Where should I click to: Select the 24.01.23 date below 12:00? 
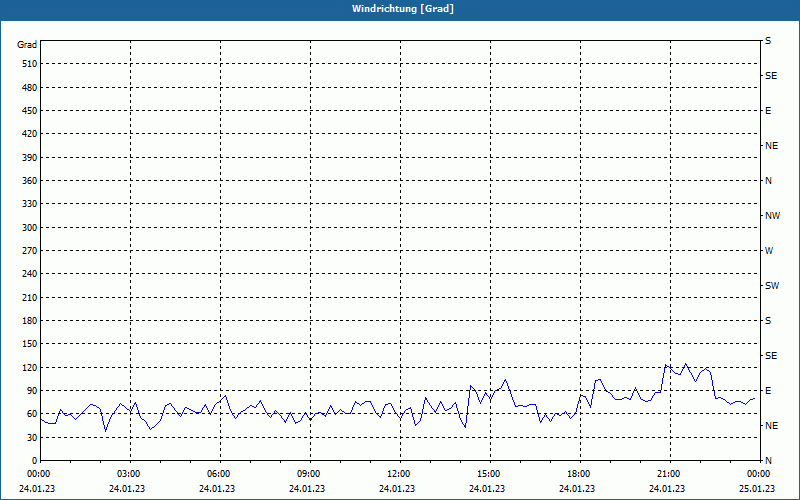[397, 489]
